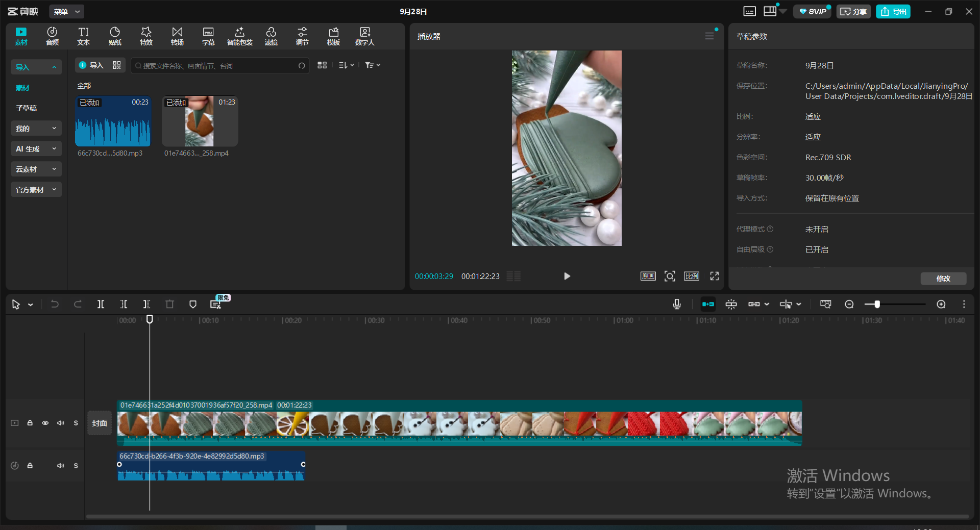Image resolution: width=980 pixels, height=530 pixels.
Task: Select 素材 in the sidebar
Action: (x=22, y=88)
